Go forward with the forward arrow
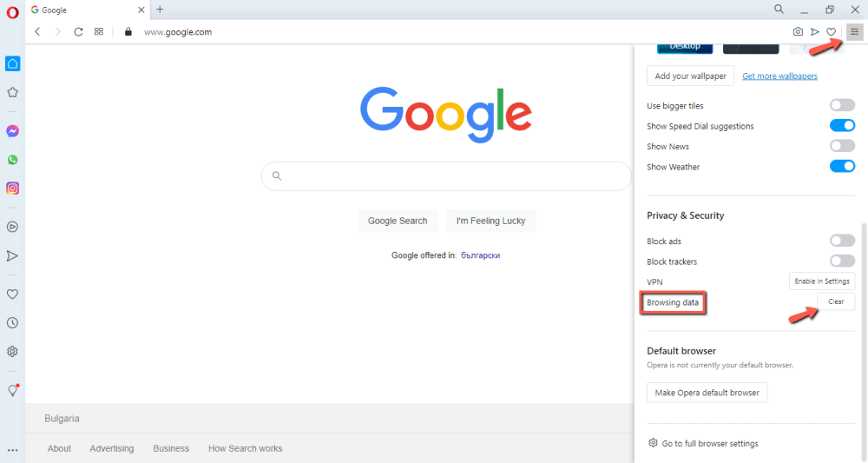Screen dimensions: 868x463 [x=57, y=31]
